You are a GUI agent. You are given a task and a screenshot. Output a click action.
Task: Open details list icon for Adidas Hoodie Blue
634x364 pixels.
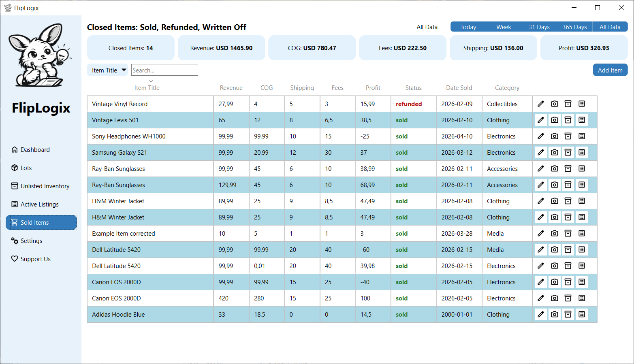[x=582, y=315]
